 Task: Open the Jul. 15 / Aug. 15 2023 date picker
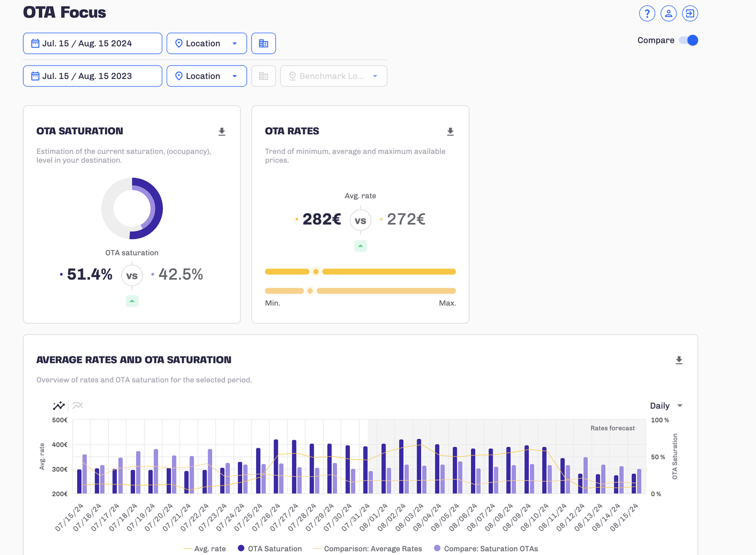[x=92, y=76]
